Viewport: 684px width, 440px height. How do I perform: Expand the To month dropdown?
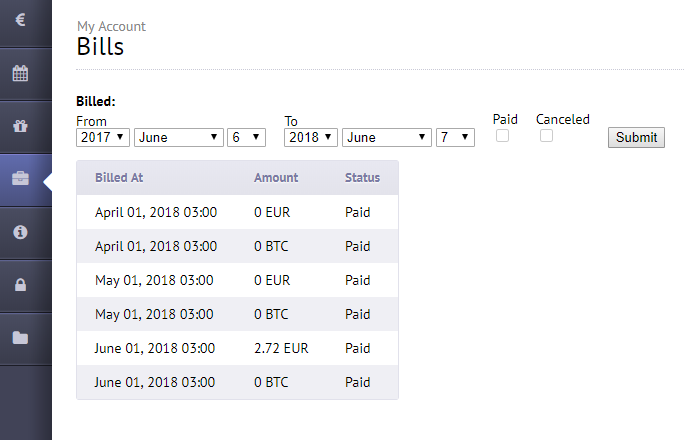(x=387, y=137)
